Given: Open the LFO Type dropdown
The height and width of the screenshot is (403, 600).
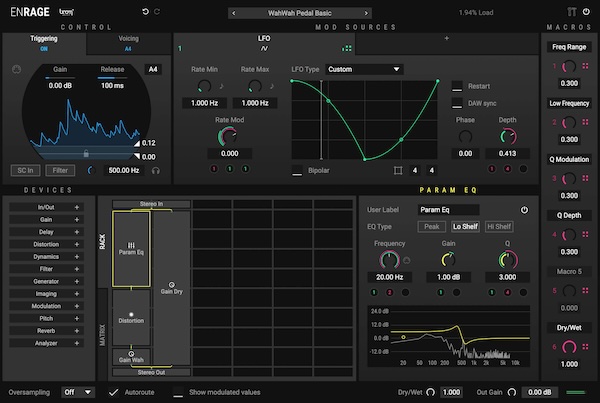Looking at the screenshot, I should click(x=364, y=69).
